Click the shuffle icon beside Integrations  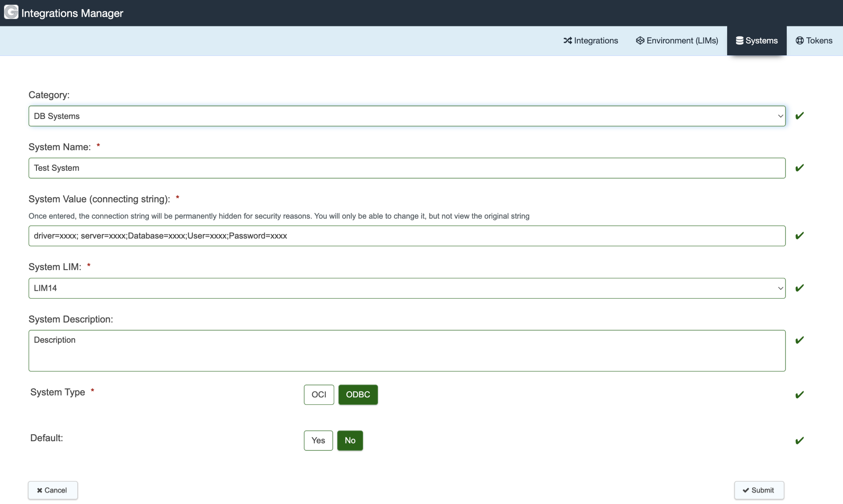pos(567,40)
